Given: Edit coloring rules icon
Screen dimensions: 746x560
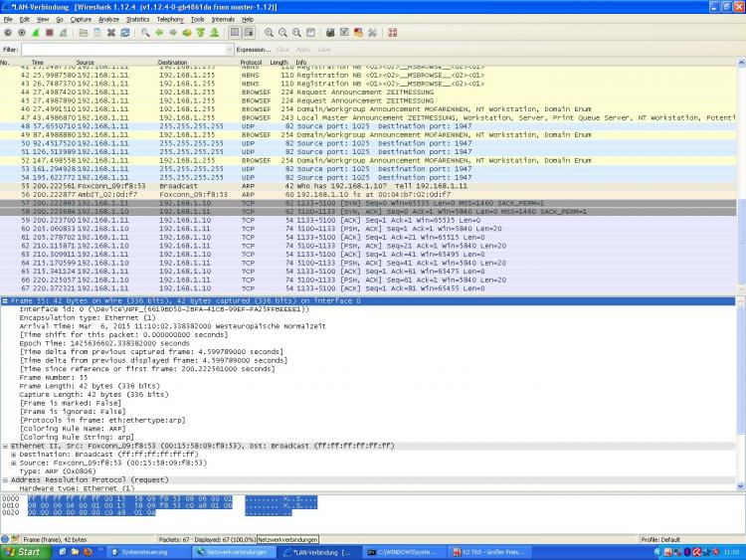Looking at the screenshot, I should (358, 33).
